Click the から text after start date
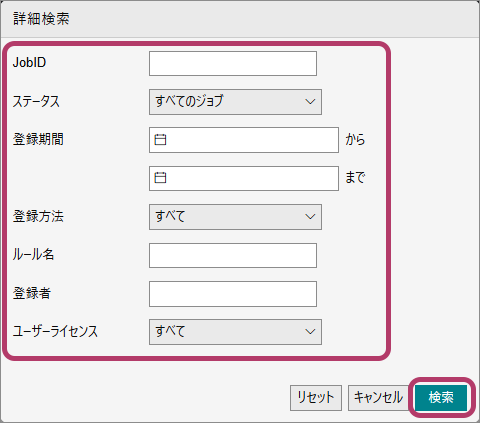This screenshot has width=480, height=423. click(355, 139)
